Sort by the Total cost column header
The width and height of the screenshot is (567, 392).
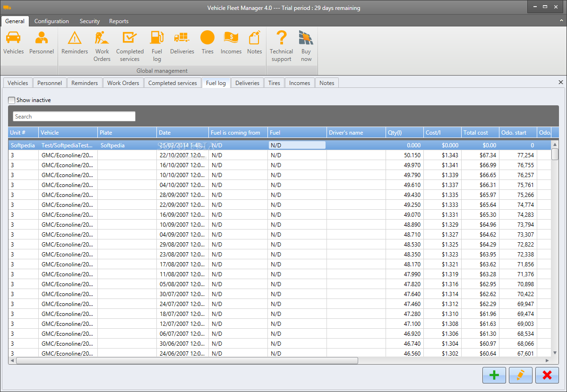pyautogui.click(x=480, y=133)
